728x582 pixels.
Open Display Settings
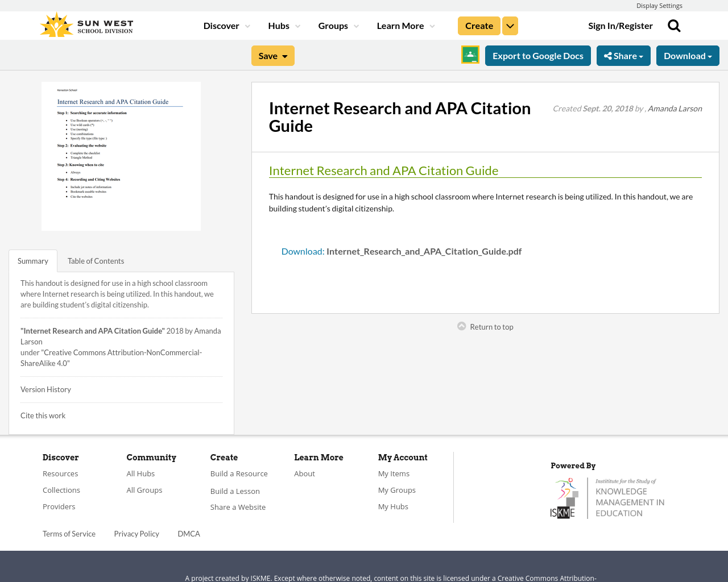click(659, 5)
